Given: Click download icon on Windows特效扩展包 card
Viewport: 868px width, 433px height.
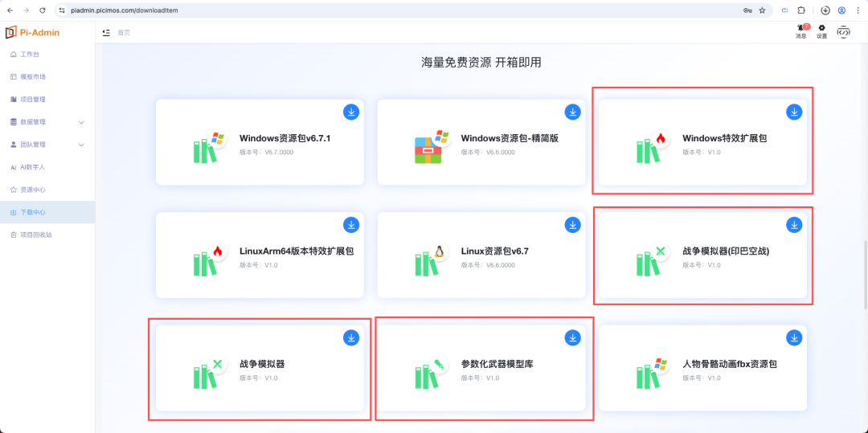Looking at the screenshot, I should coord(794,112).
